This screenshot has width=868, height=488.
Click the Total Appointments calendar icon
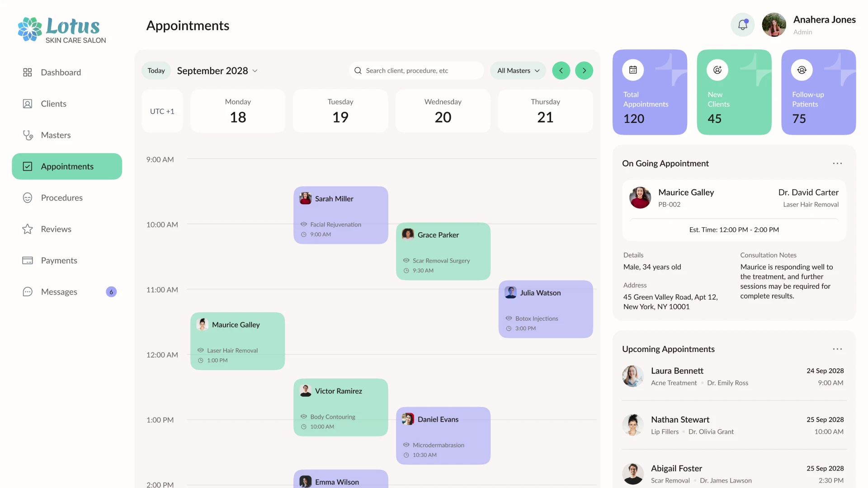click(x=633, y=70)
